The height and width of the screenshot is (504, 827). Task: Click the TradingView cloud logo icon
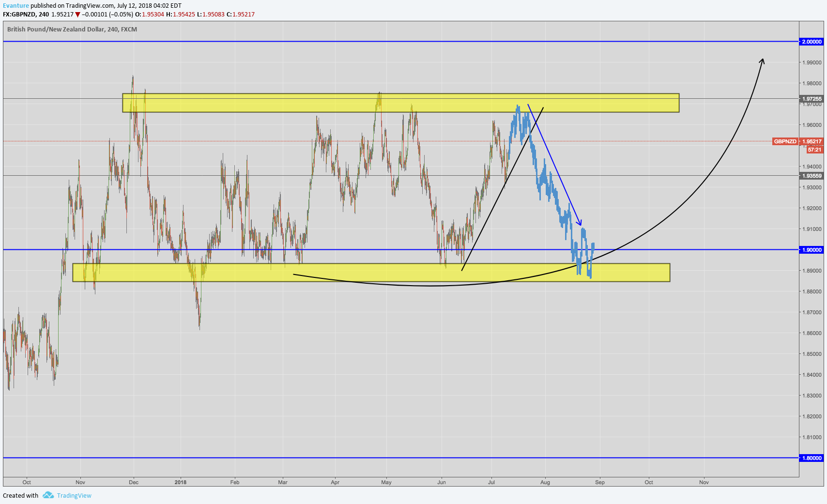[x=48, y=495]
